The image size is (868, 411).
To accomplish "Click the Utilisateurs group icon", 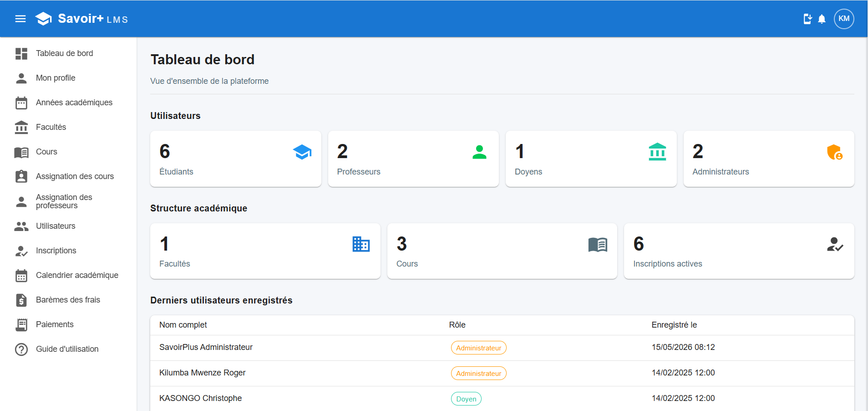I will [21, 226].
